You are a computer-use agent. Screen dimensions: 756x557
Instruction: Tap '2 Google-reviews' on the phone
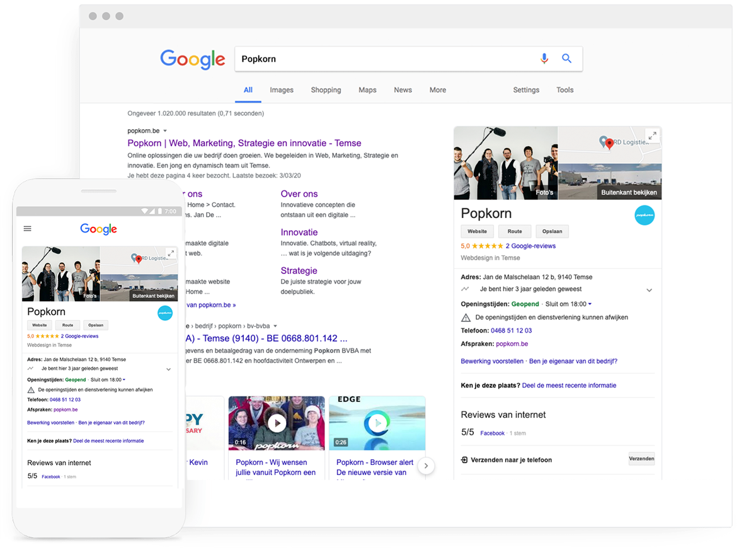(79, 336)
